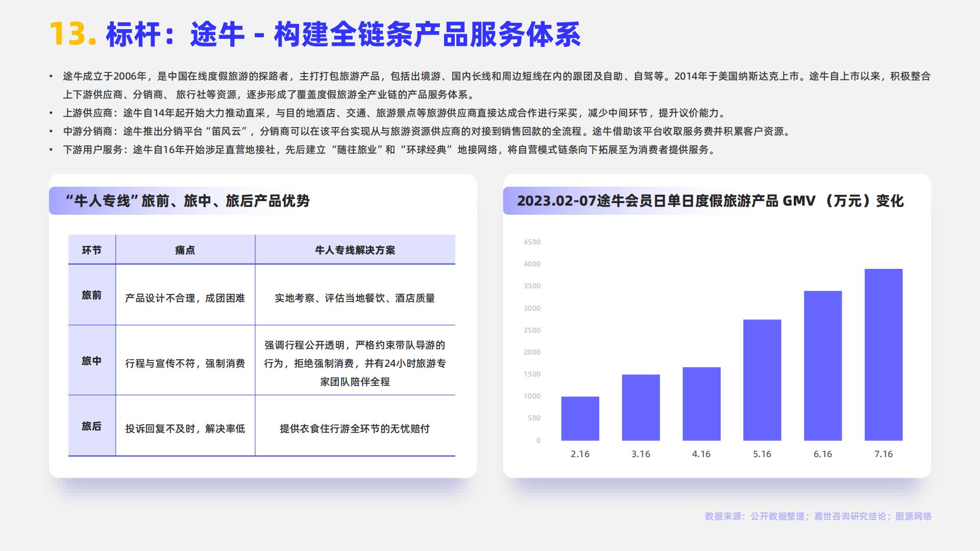
Task: Click the row label '旅后'
Action: pyautogui.click(x=92, y=426)
